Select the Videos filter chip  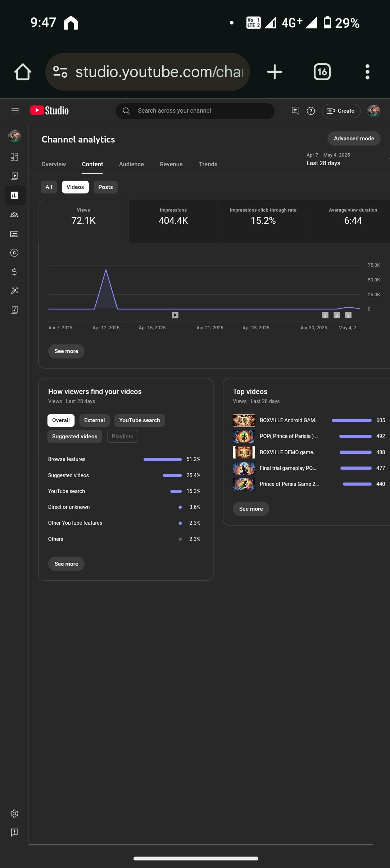coord(75,187)
